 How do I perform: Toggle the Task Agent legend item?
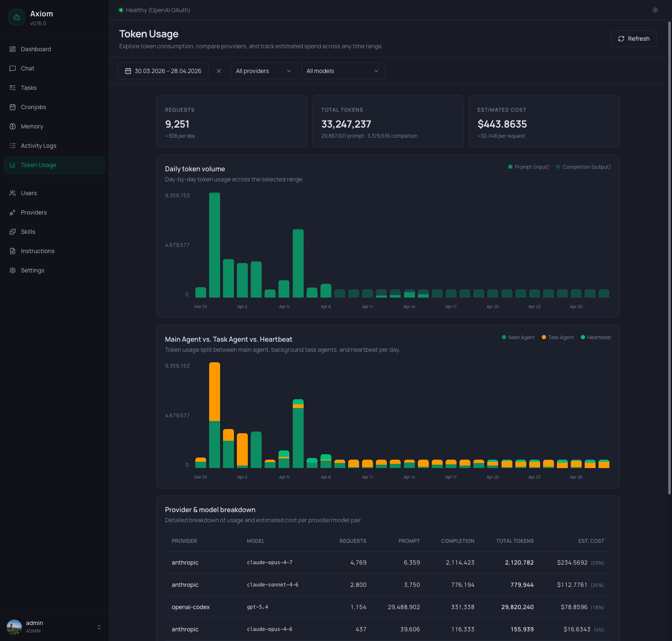[558, 337]
